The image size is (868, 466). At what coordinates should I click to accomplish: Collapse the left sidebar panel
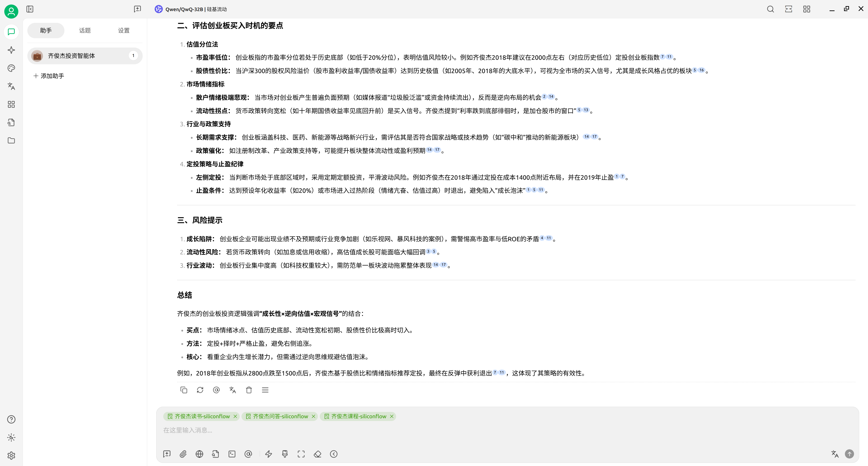[x=30, y=9]
